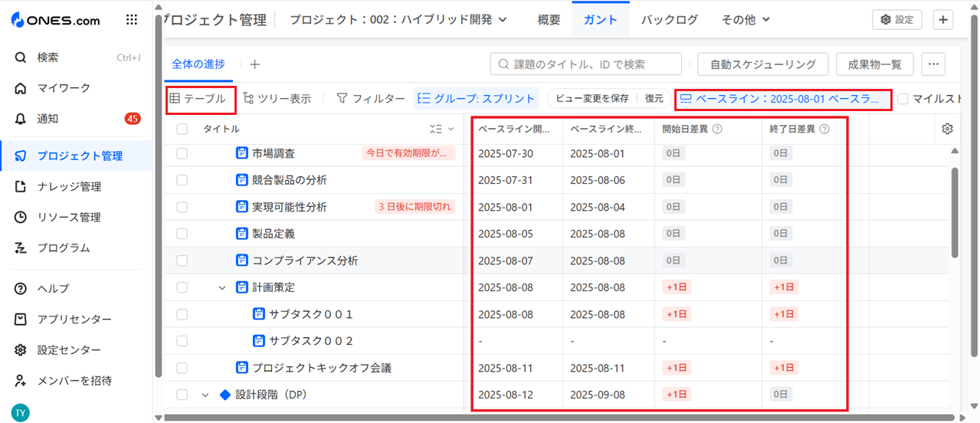Image resolution: width=980 pixels, height=423 pixels.
Task: Open the プロジェクトキックオフ会議 task title
Action: click(322, 368)
